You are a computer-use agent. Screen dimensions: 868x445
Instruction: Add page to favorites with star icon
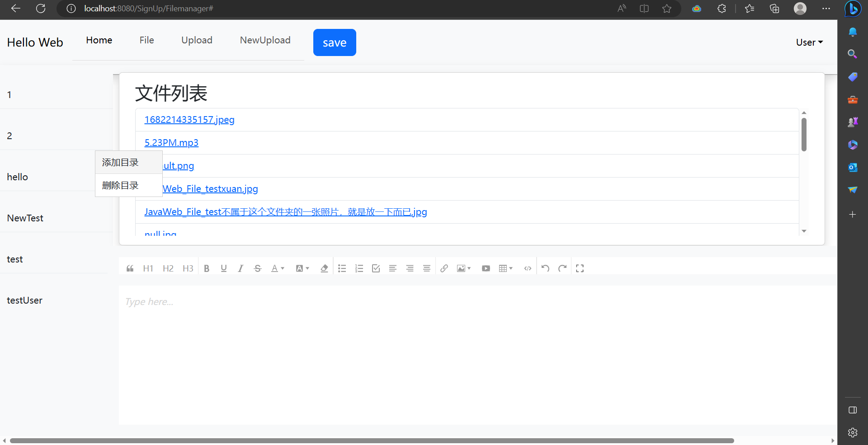(x=667, y=9)
